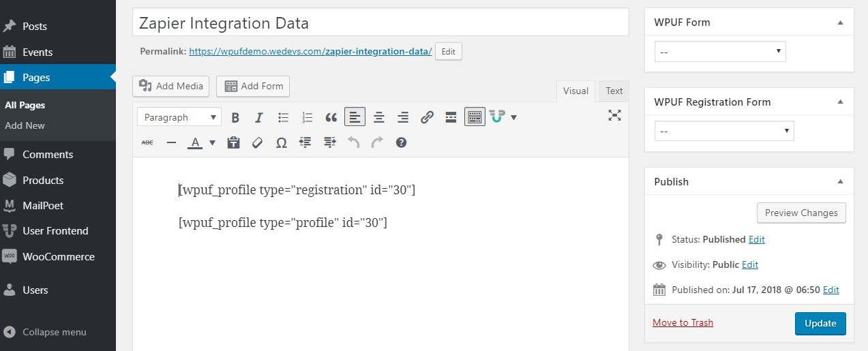Viewport: 868px width, 351px height.
Task: Go to All Pages submenu
Action: [x=25, y=105]
